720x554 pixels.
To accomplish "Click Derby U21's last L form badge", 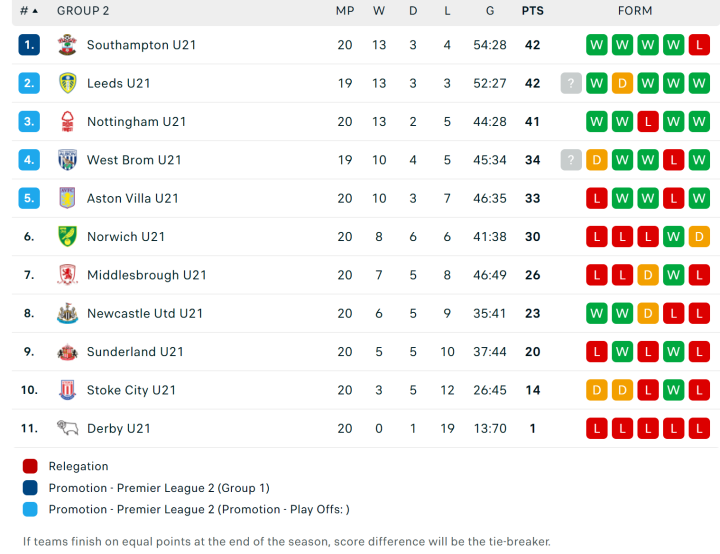I will [x=699, y=429].
